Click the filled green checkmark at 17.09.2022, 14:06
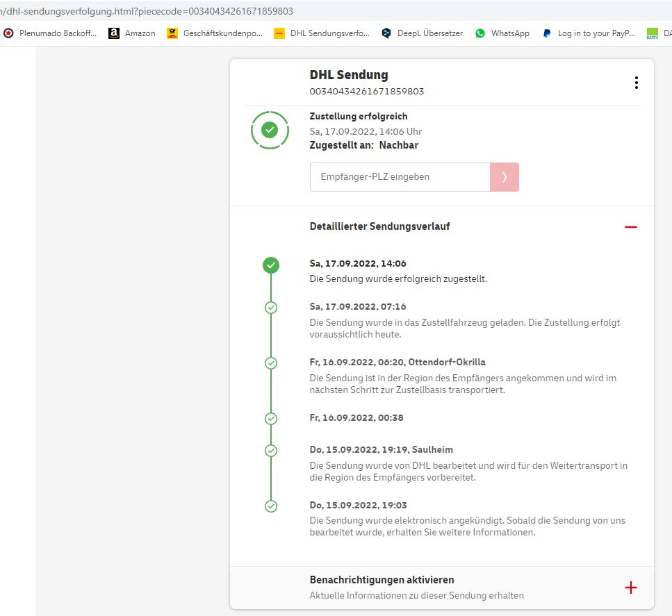 pos(271,265)
